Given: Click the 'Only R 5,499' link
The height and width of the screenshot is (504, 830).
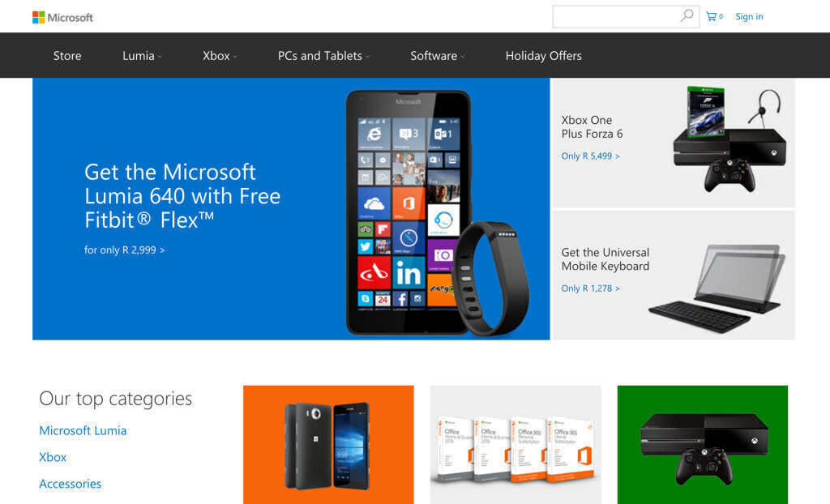Looking at the screenshot, I should [x=590, y=156].
